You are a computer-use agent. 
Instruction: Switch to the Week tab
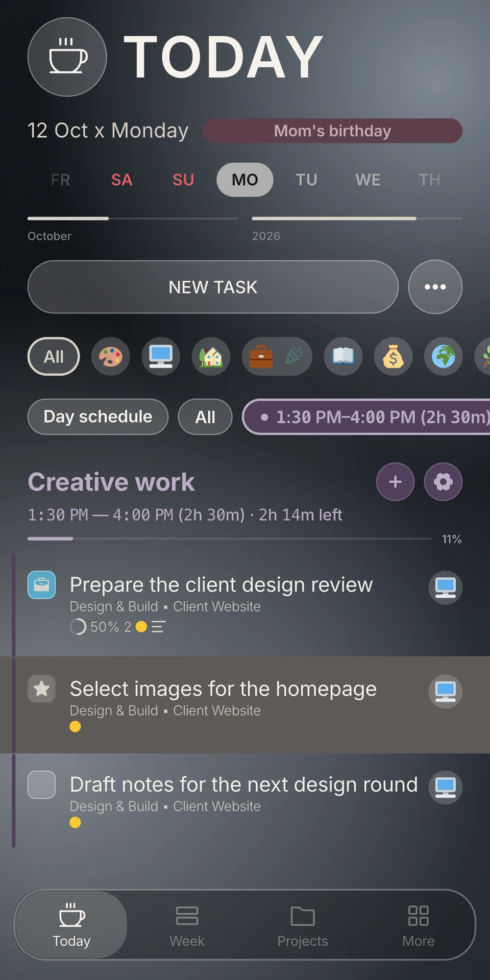187,925
